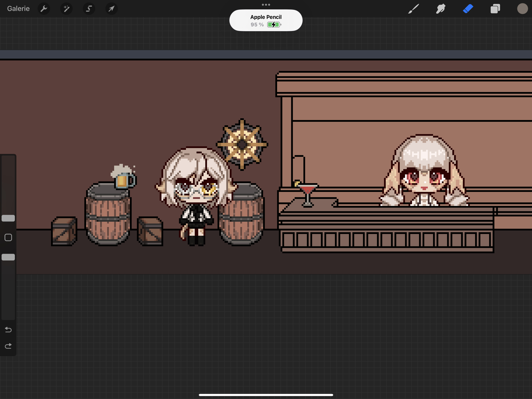Open the active color circle
Viewport: 532px width, 399px height.
pyautogui.click(x=522, y=9)
